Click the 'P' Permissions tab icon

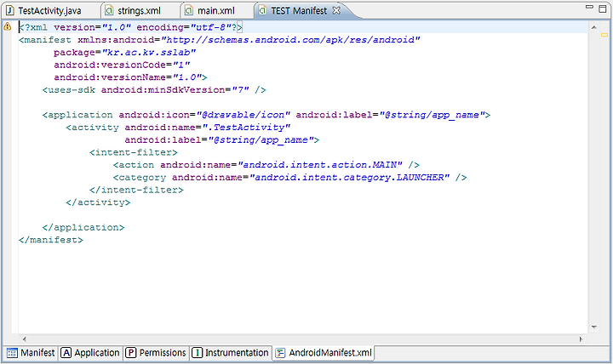(x=130, y=353)
